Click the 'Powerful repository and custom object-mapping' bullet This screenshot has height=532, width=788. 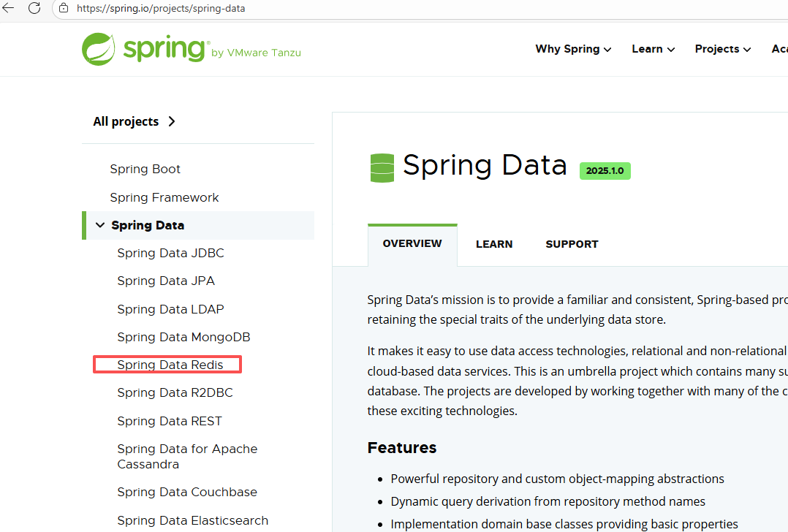557,479
